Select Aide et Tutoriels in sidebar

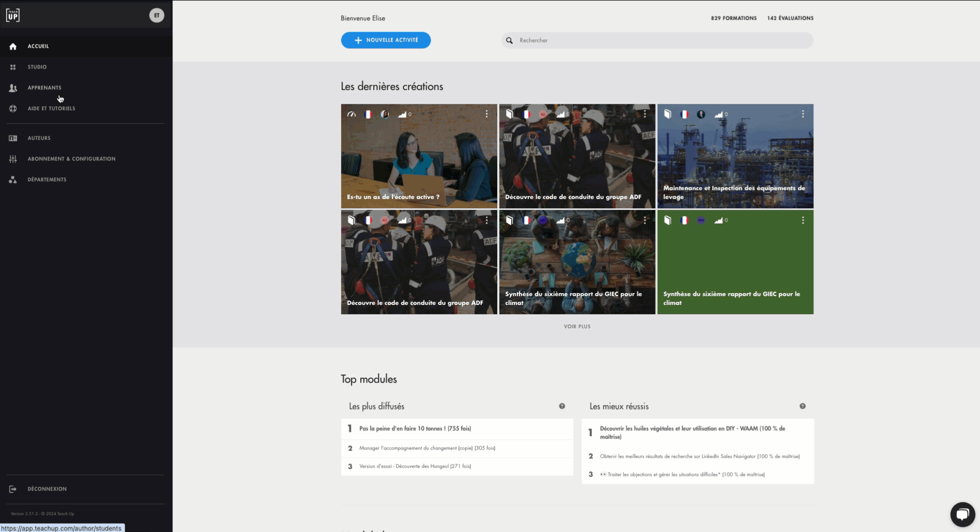51,109
